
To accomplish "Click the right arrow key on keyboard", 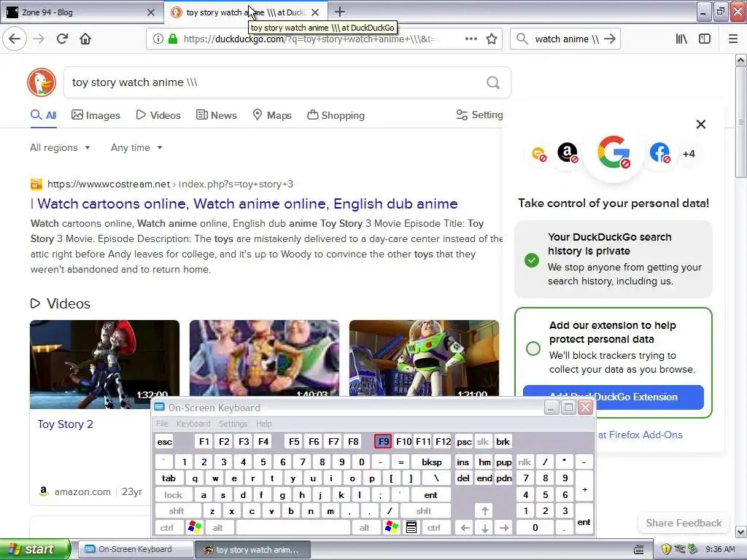I will [x=504, y=528].
